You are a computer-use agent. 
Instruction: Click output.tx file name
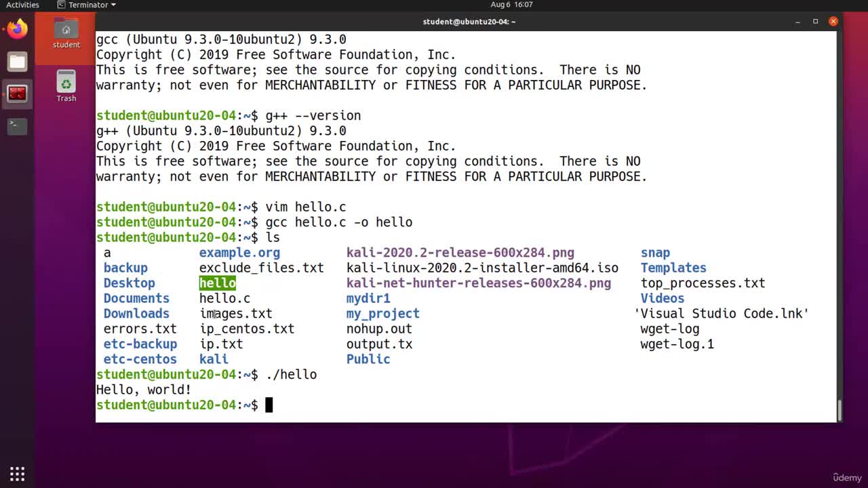(x=379, y=344)
